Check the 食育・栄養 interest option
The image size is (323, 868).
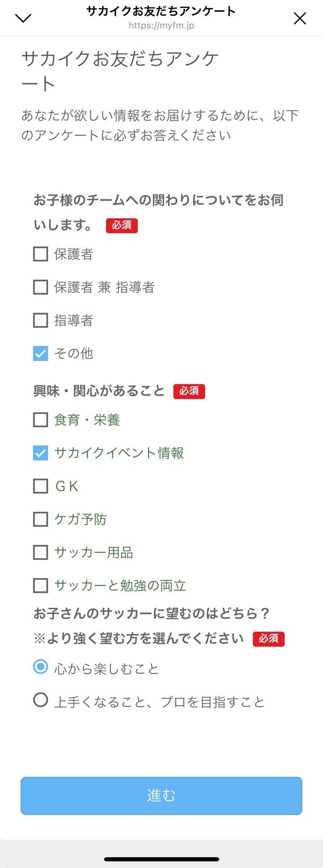tap(40, 420)
